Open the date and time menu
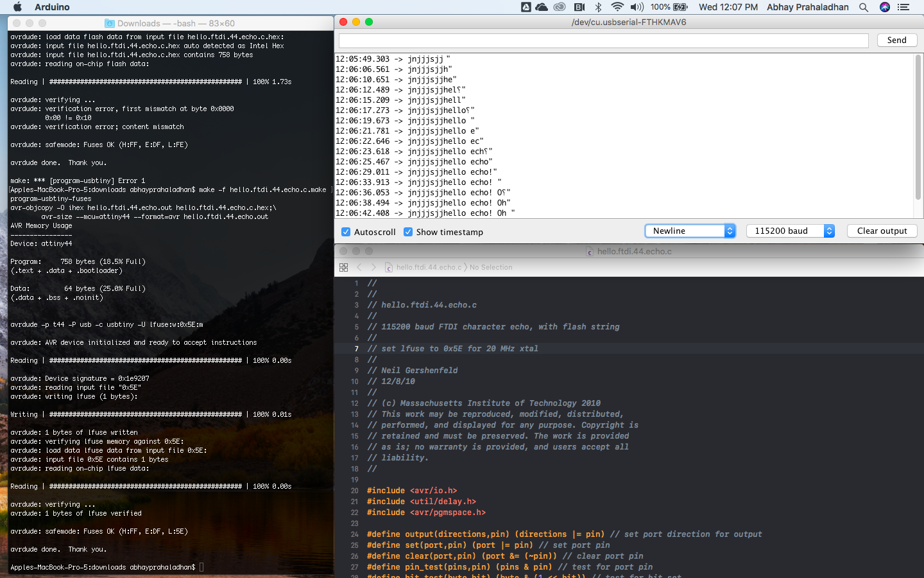Screen dimensions: 924x578 (x=728, y=7)
